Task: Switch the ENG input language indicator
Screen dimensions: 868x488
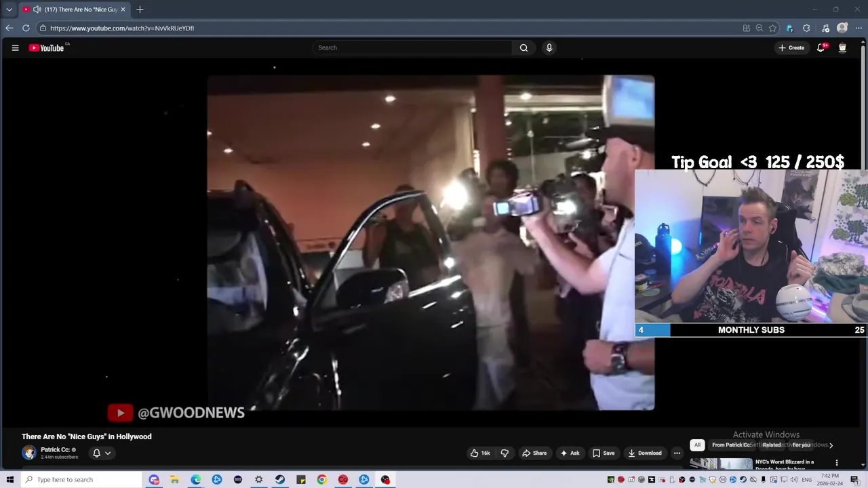Action: pyautogui.click(x=807, y=480)
